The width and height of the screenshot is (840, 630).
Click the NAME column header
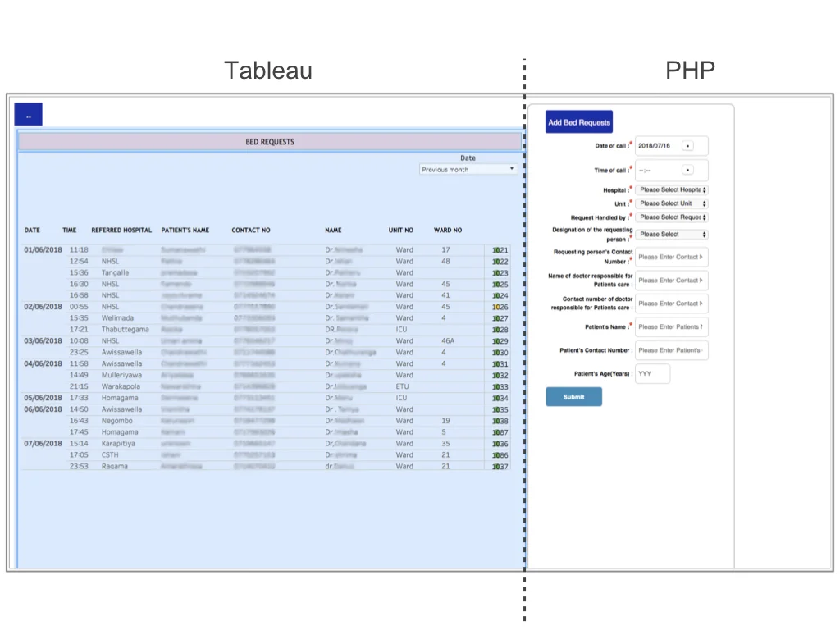coord(333,230)
